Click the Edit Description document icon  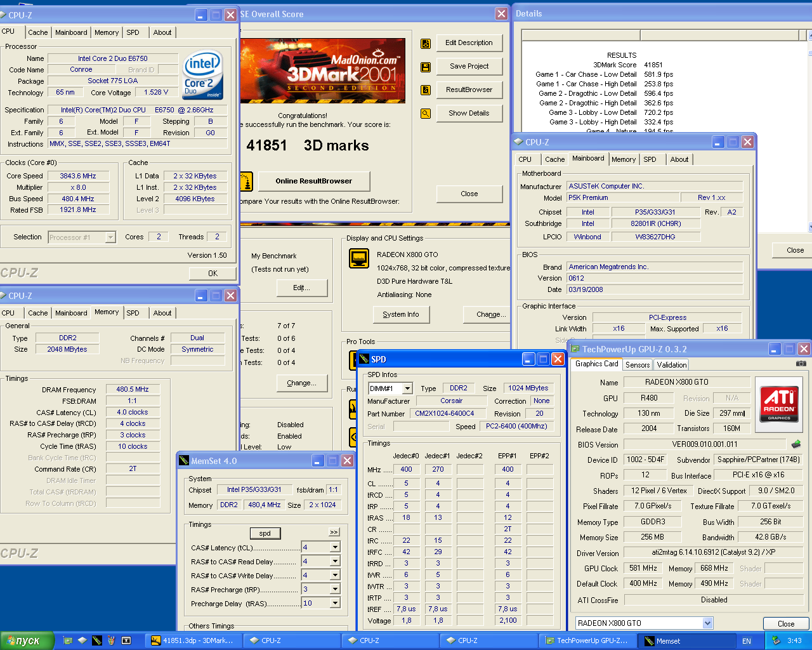point(426,43)
